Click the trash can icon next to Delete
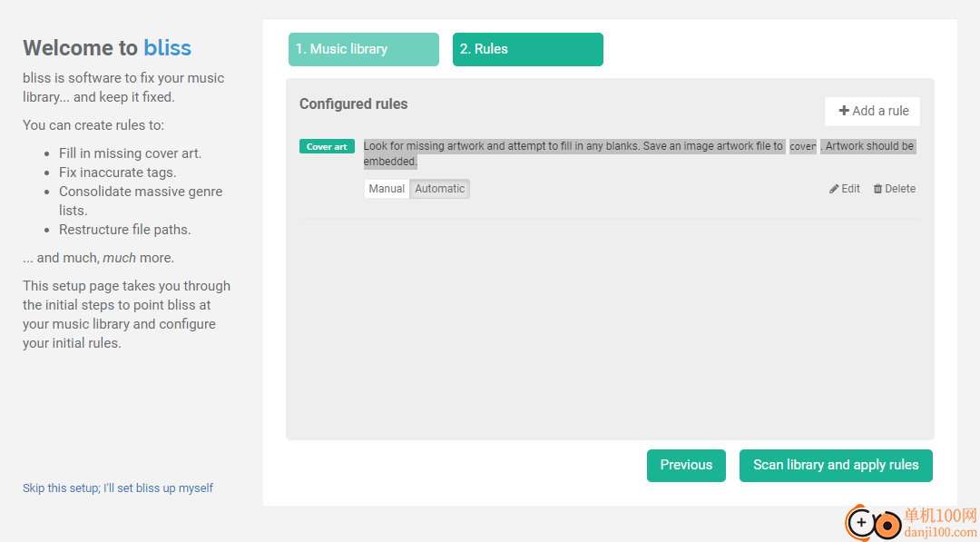980x542 pixels. pyautogui.click(x=877, y=189)
